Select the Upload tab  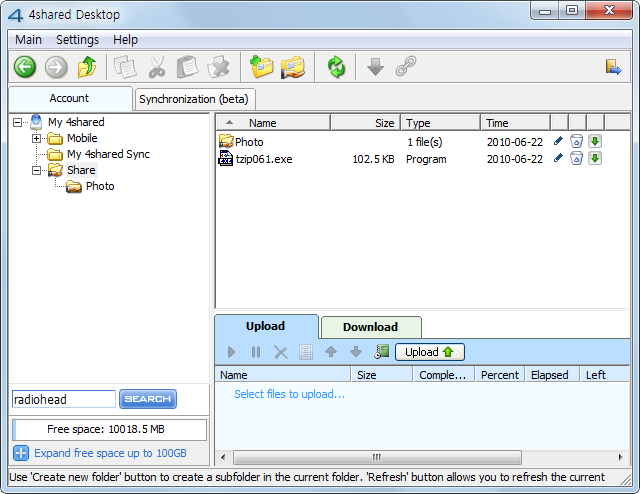pyautogui.click(x=265, y=326)
